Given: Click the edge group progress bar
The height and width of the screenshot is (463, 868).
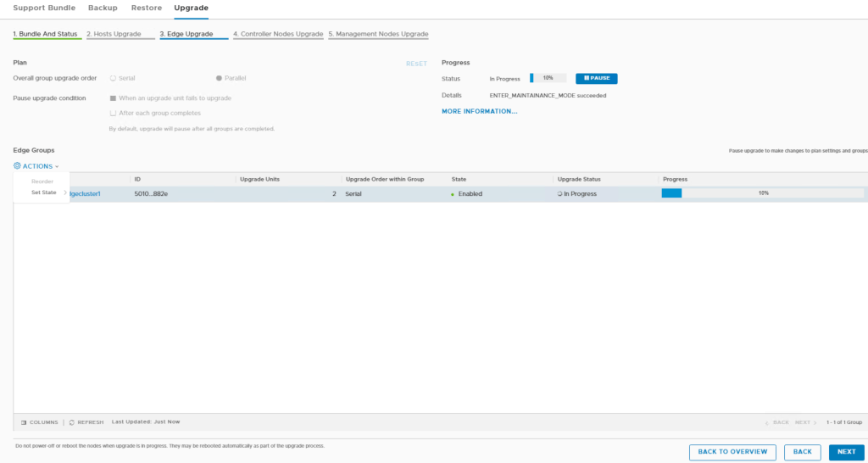Looking at the screenshot, I should (762, 193).
